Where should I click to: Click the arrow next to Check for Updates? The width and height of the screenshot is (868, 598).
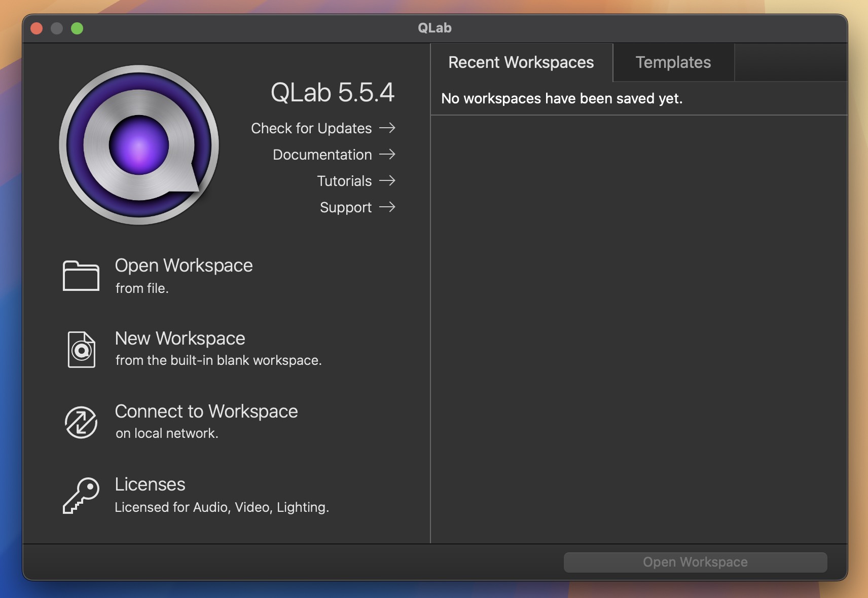[x=387, y=128]
